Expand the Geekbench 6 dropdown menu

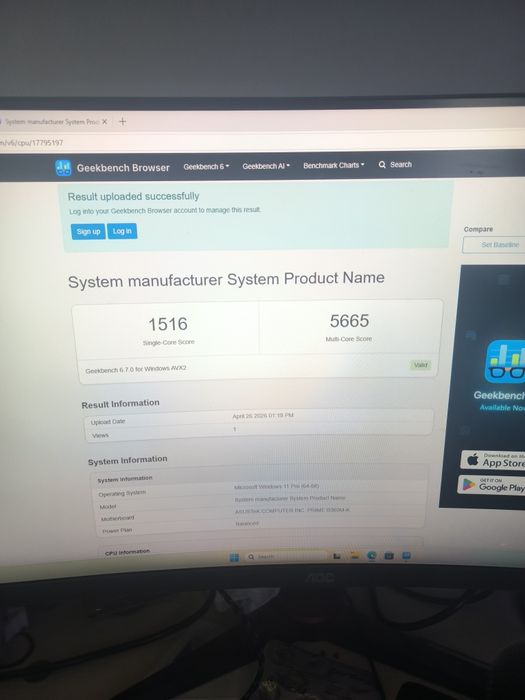point(206,167)
